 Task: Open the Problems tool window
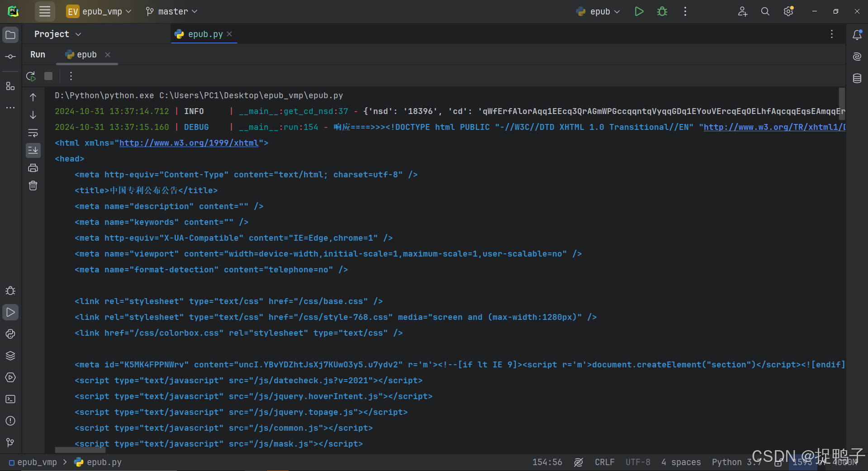(10, 421)
